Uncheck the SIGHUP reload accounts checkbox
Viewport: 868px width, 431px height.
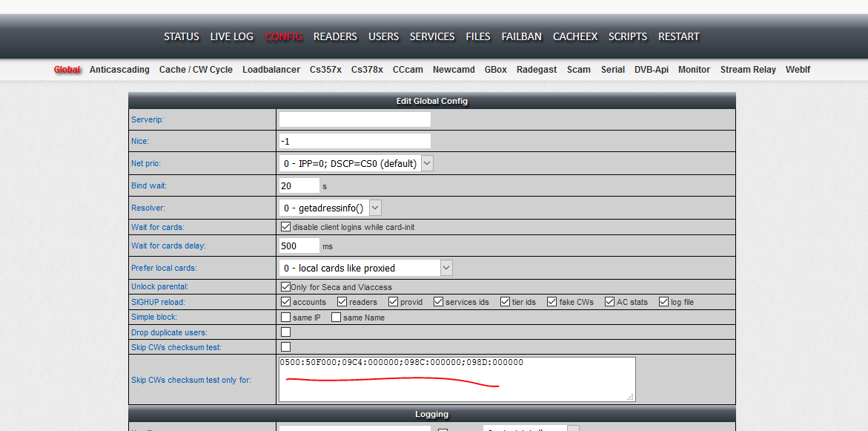pos(285,302)
